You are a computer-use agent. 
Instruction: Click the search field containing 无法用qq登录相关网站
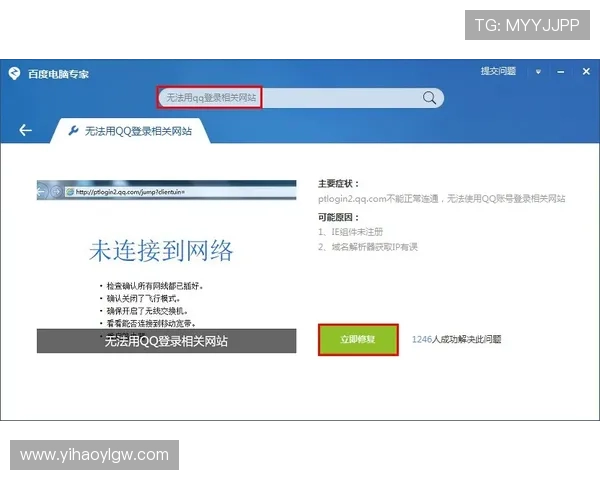(x=301, y=98)
